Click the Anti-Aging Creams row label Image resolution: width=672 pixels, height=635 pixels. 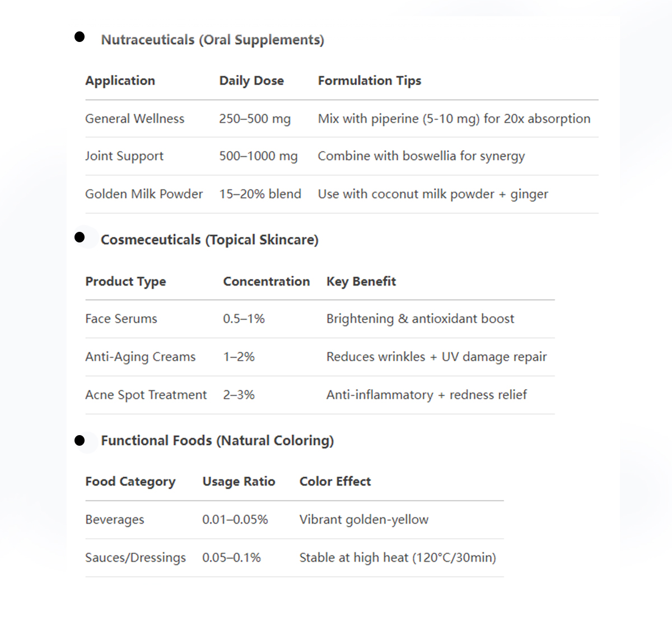pos(141,357)
